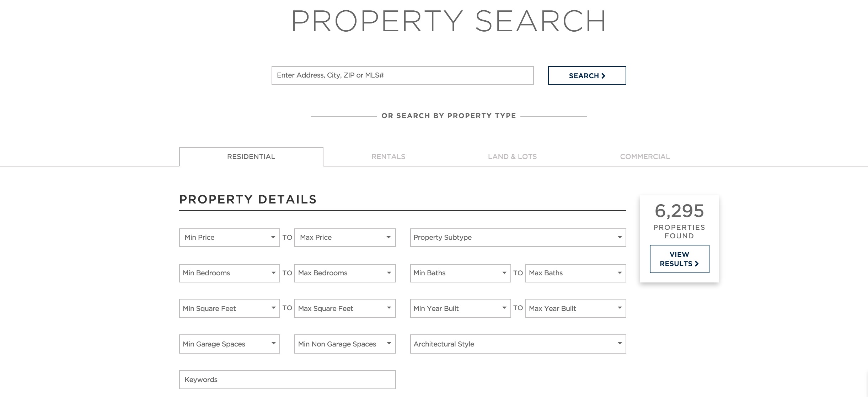The width and height of the screenshot is (868, 397).
Task: Open the Min Non Garage Spaces dropdown
Action: (345, 344)
